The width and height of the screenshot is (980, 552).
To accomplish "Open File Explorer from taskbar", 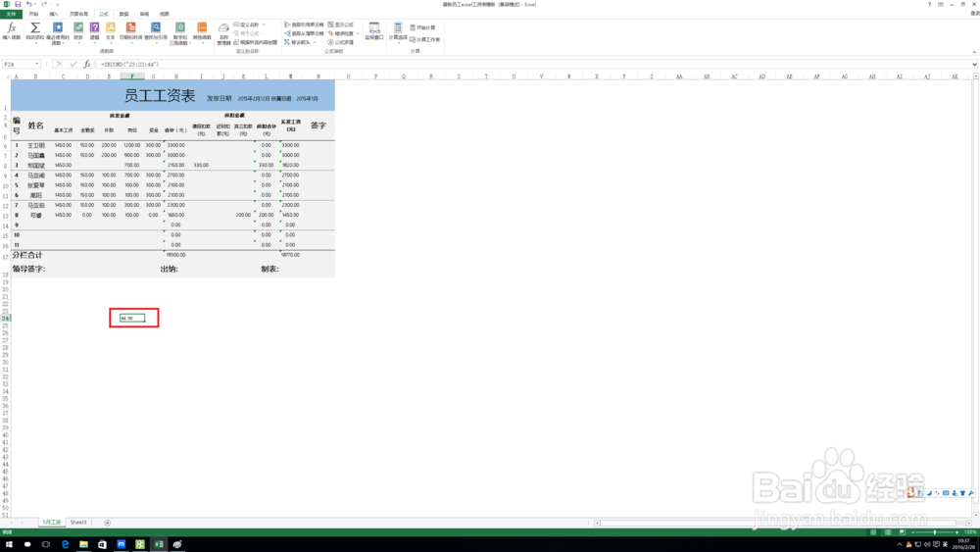I will point(83,544).
